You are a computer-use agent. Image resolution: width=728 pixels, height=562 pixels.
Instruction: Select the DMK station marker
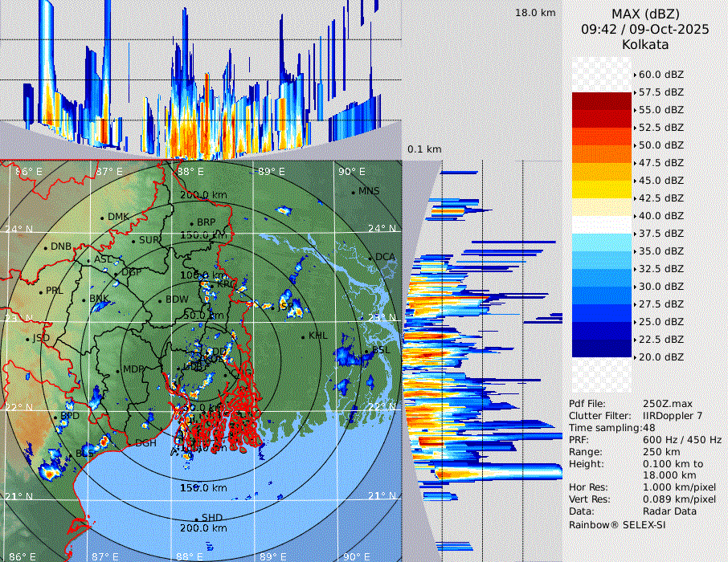(x=103, y=218)
